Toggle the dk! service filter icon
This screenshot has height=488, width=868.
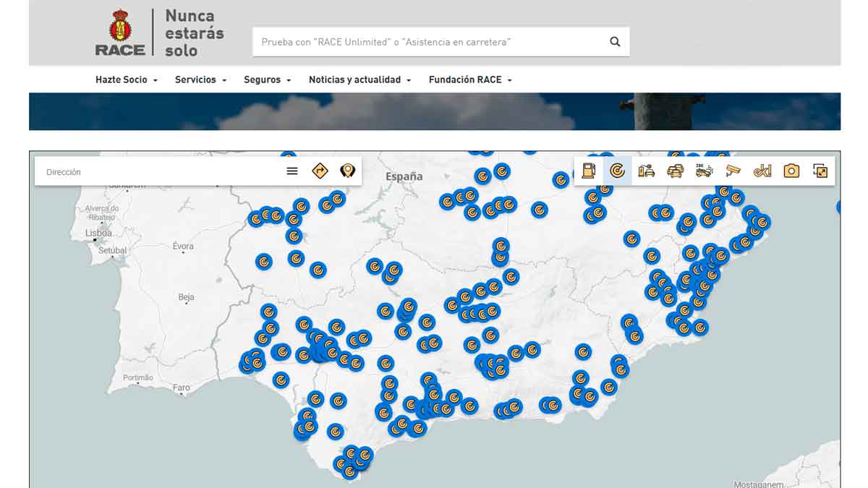tap(760, 171)
